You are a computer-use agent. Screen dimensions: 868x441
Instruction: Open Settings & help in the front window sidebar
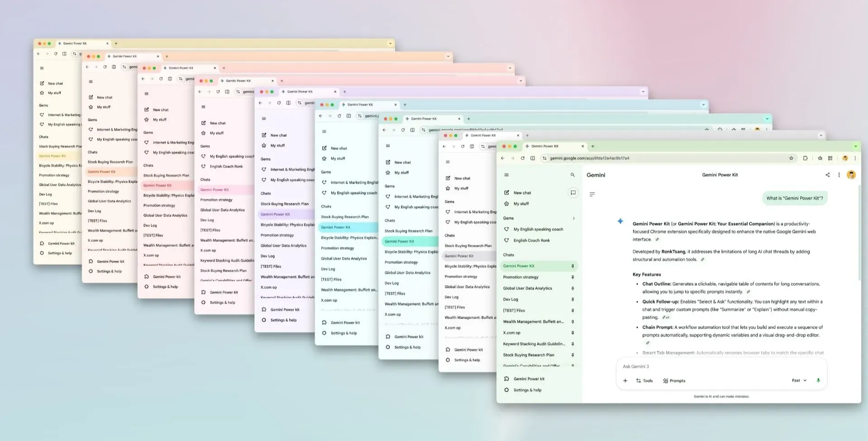527,390
